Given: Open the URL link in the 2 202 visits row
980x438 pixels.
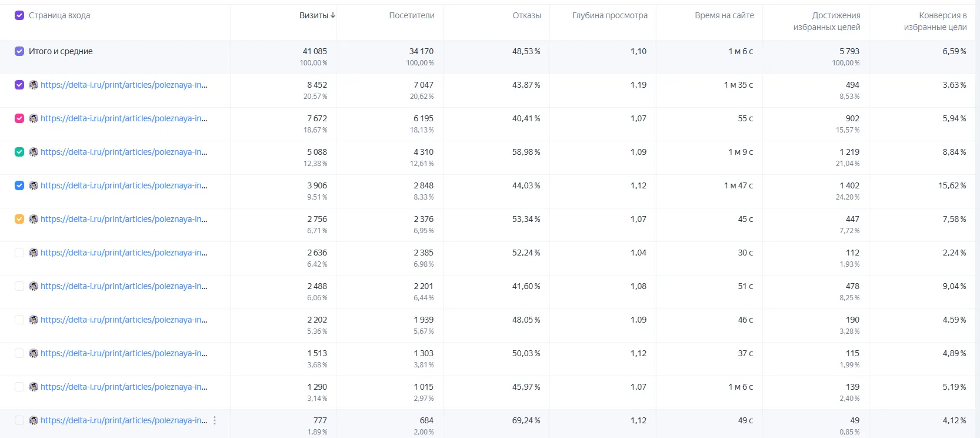Looking at the screenshot, I should 124,320.
